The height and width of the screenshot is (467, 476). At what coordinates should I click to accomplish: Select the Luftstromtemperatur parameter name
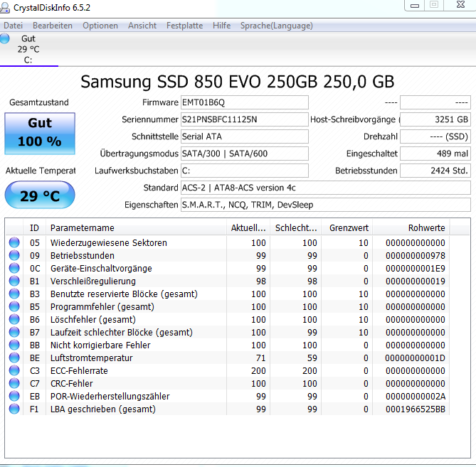(91, 358)
